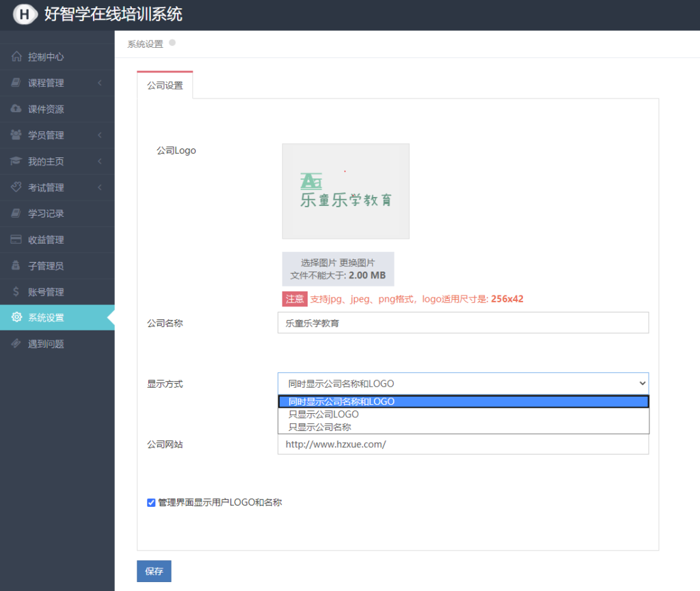Screen dimensions: 700x591
Task: Click the 256x42 size text
Action: point(507,299)
